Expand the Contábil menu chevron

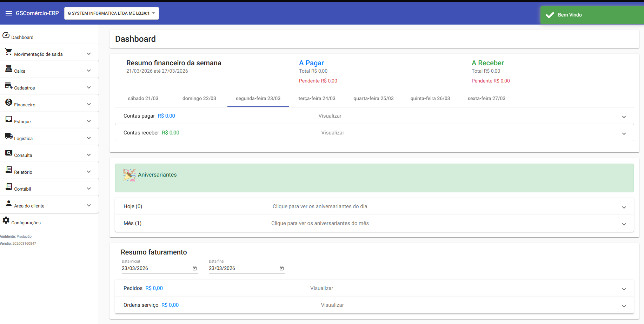click(x=89, y=189)
